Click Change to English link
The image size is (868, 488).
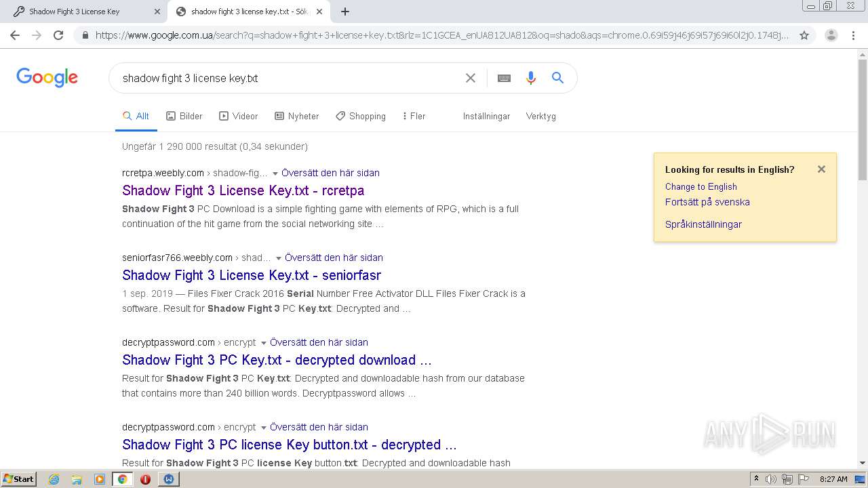click(x=701, y=186)
